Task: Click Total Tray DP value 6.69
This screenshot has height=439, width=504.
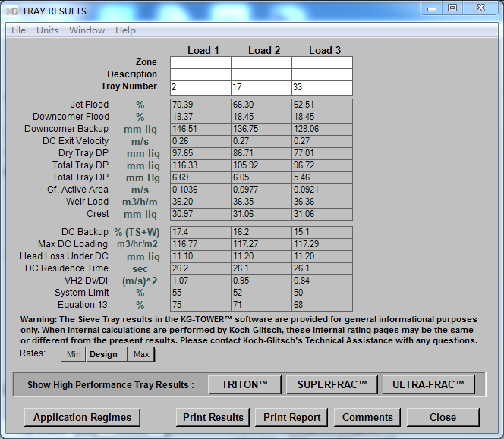Action: click(x=200, y=177)
